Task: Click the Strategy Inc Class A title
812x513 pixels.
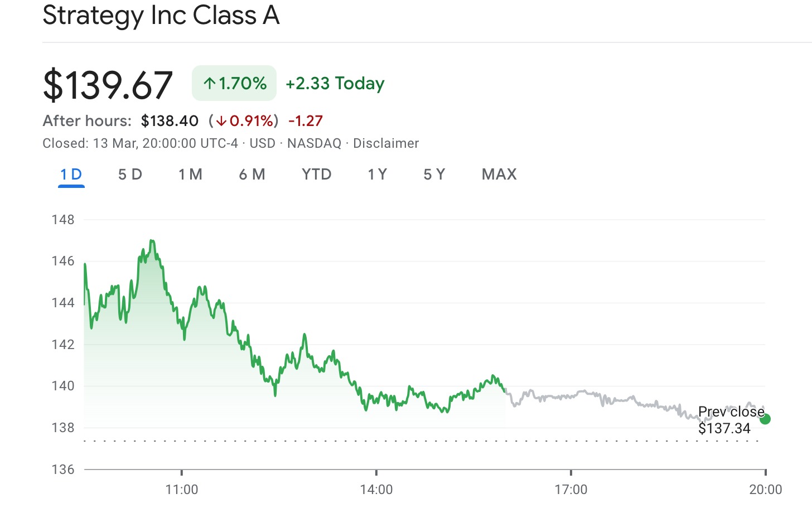Action: (161, 15)
